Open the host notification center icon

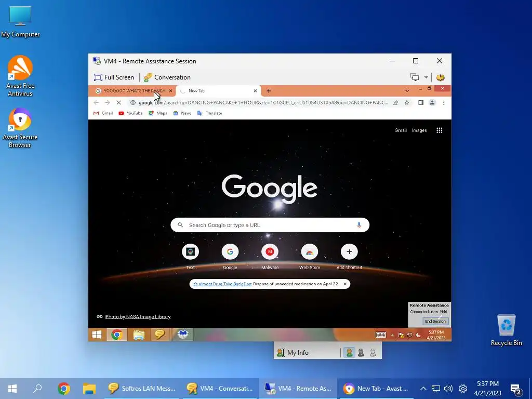(x=516, y=389)
